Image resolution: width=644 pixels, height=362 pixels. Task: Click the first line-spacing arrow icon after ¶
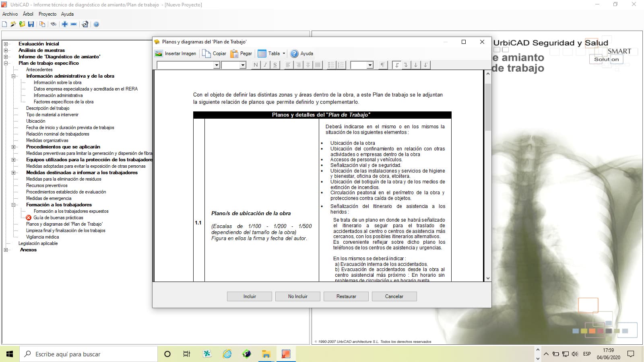click(x=397, y=65)
